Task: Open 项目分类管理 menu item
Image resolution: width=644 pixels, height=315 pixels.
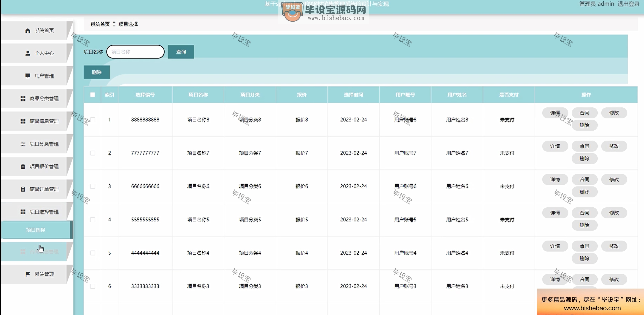Action: (37, 144)
